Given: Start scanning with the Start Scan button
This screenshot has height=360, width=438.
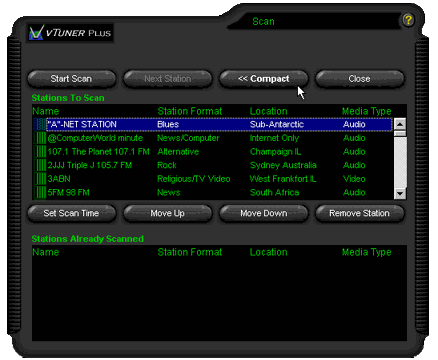Looking at the screenshot, I should pyautogui.click(x=72, y=79).
